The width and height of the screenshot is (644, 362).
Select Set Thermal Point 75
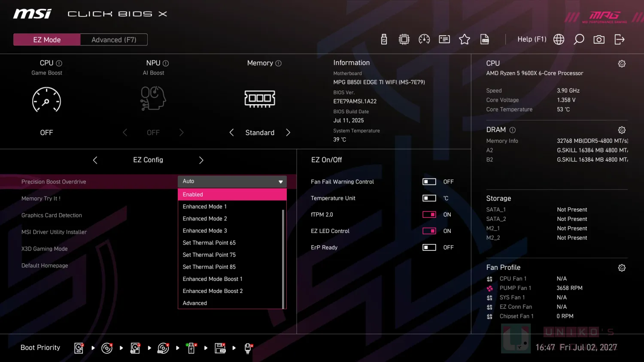[x=230, y=255]
